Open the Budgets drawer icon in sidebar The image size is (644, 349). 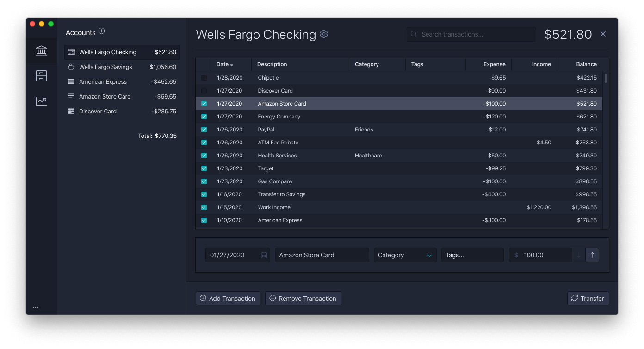coord(41,75)
